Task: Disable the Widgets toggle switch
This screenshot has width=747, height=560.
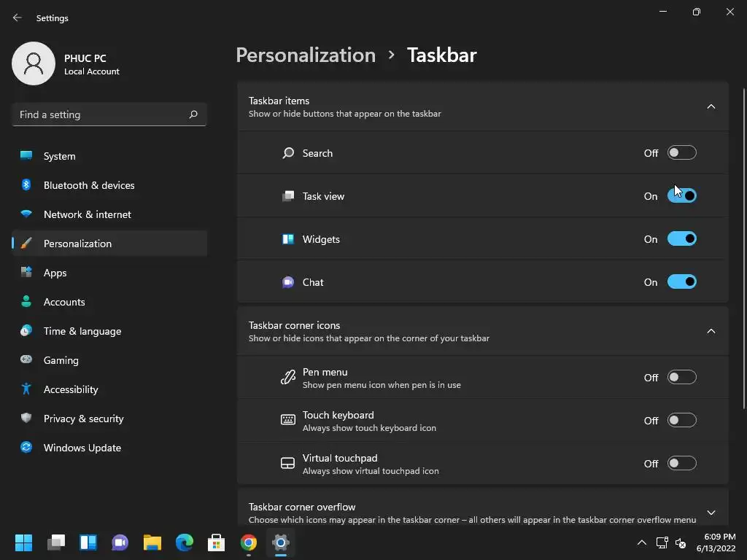Action: tap(682, 239)
